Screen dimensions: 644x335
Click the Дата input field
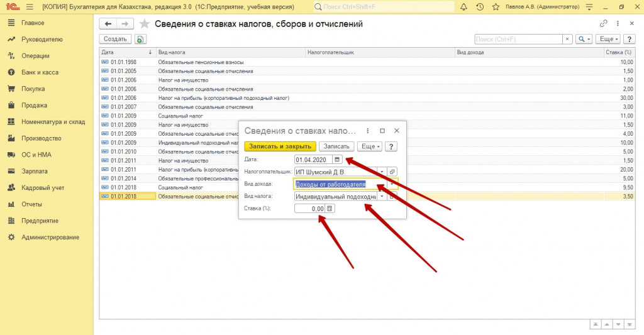pos(313,160)
